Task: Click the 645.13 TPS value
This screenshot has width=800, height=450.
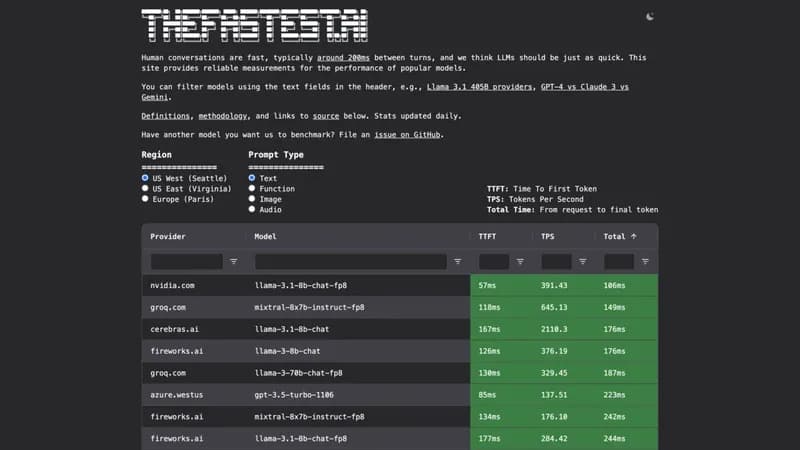Action: [554, 307]
